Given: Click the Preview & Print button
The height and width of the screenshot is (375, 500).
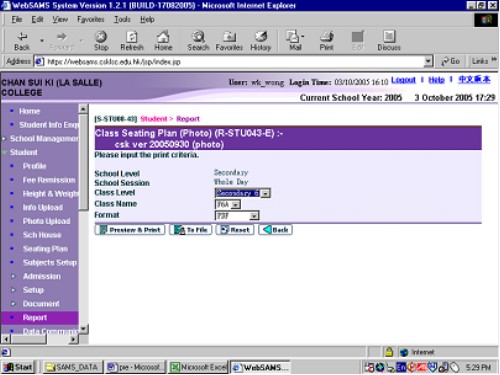Looking at the screenshot, I should pyautogui.click(x=130, y=230).
